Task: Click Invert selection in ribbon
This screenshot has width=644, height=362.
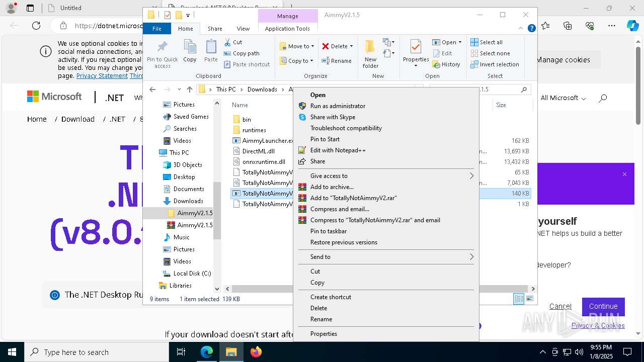Action: 495,64
